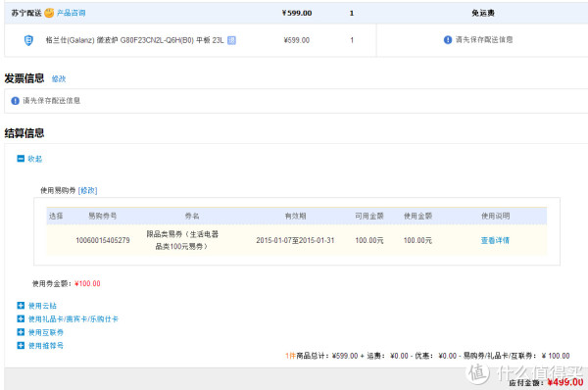Screen dimensions: 588x390
Task: Click the blue shield icon beside Galanz product
Action: point(28,40)
